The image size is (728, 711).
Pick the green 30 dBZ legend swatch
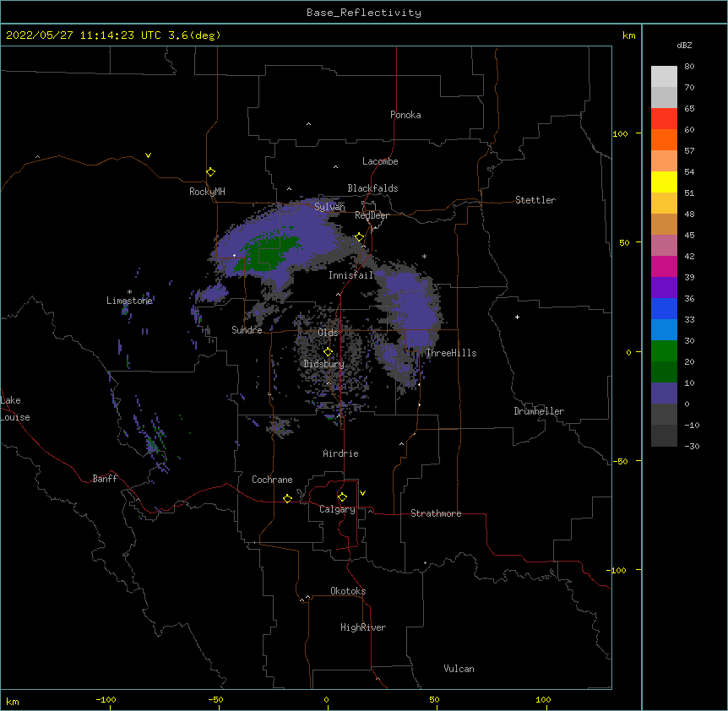pyautogui.click(x=664, y=351)
